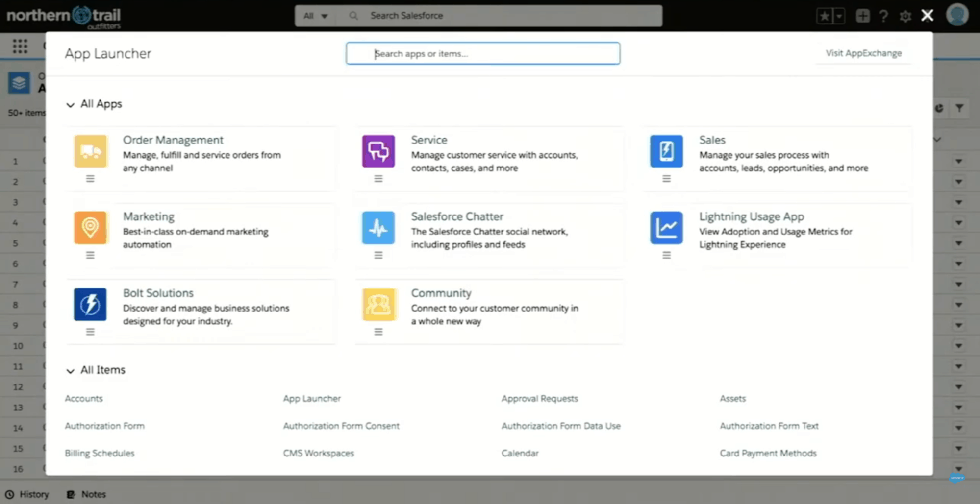Click drag handle under Bolt Solutions icon
This screenshot has width=980, height=504.
[x=90, y=332]
